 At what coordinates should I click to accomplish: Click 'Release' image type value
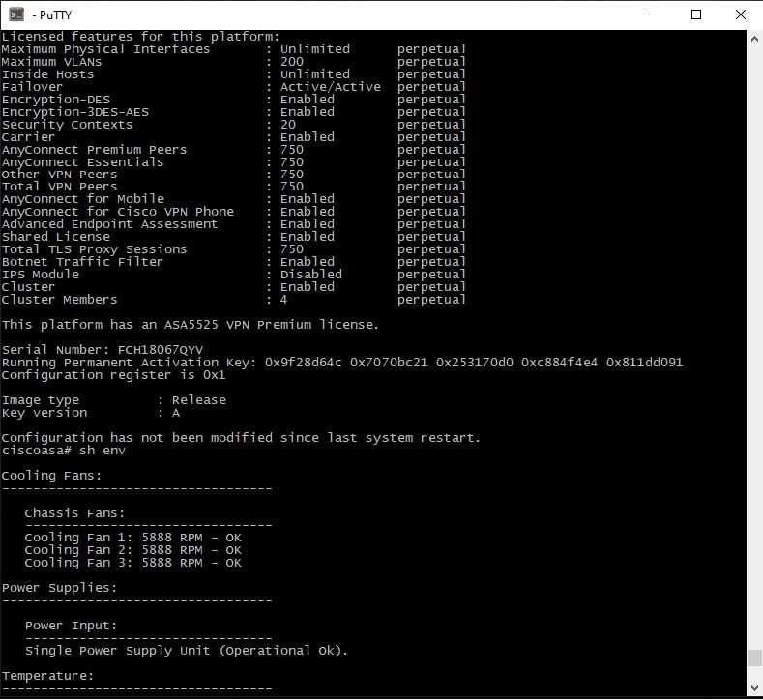click(199, 400)
